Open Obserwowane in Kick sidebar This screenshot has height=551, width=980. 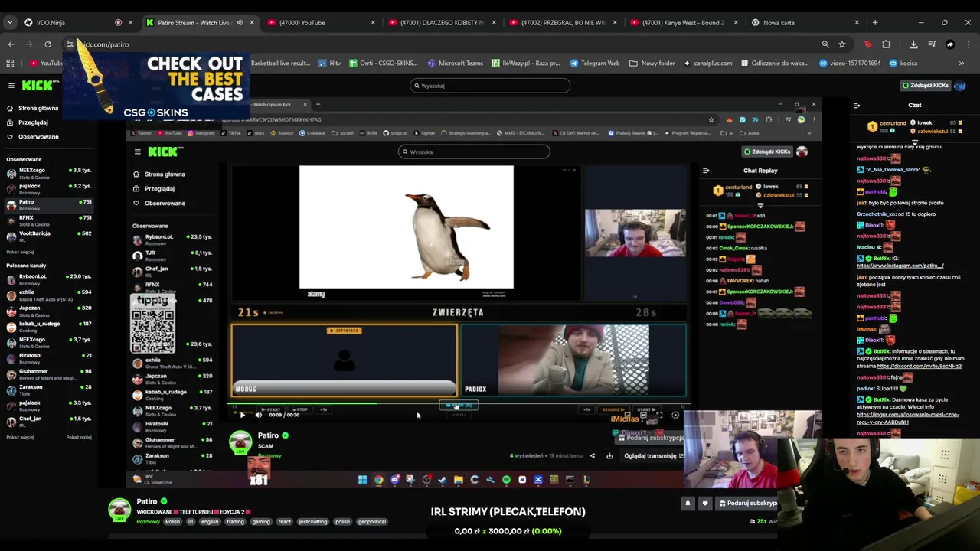32,137
